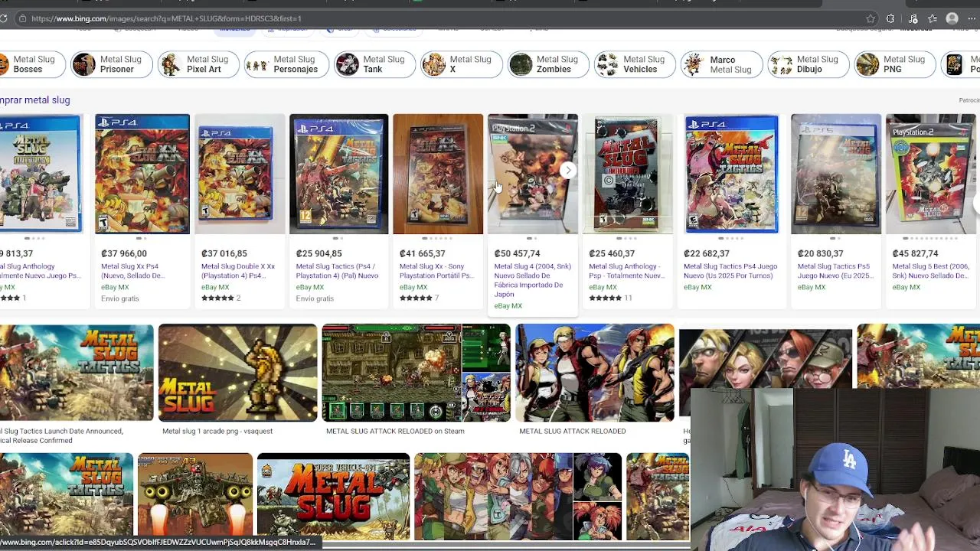Open Super Vehicle-001 Metal Slug logo image
This screenshot has height=551, width=980.
334,497
